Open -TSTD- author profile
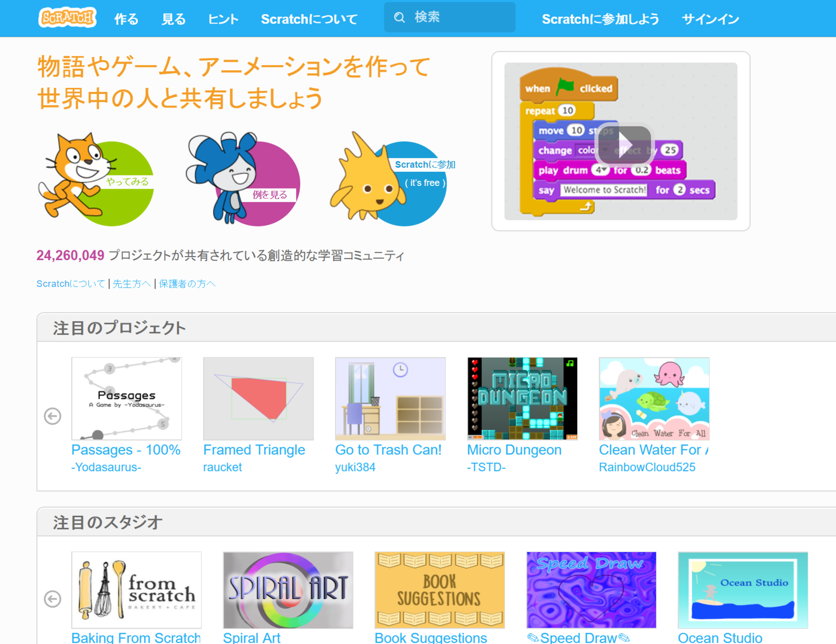This screenshot has width=836, height=644. click(486, 467)
